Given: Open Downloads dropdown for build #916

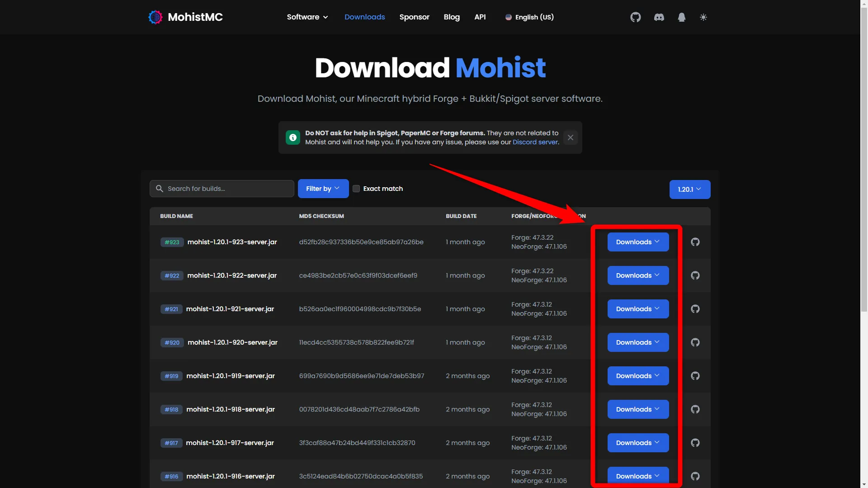Looking at the screenshot, I should tap(638, 476).
